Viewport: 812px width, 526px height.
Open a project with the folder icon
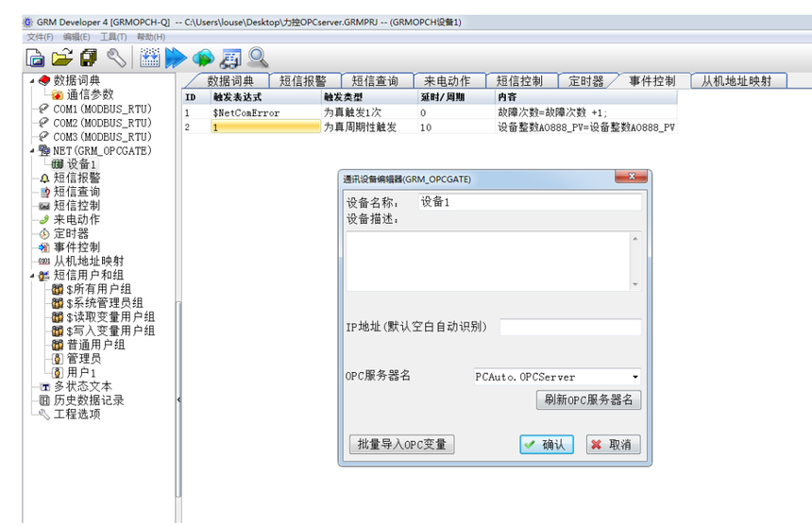pos(62,58)
